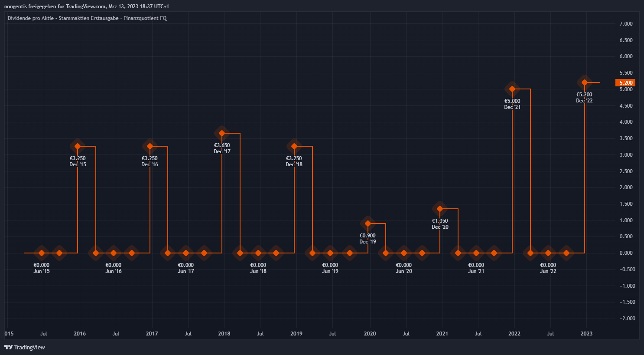644x355 pixels.
Task: Click the Dec '17 €3.650 data point
Action: (x=222, y=133)
